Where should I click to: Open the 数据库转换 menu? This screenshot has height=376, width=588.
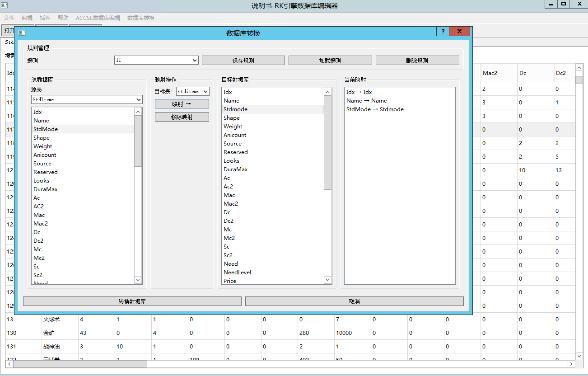[x=141, y=18]
